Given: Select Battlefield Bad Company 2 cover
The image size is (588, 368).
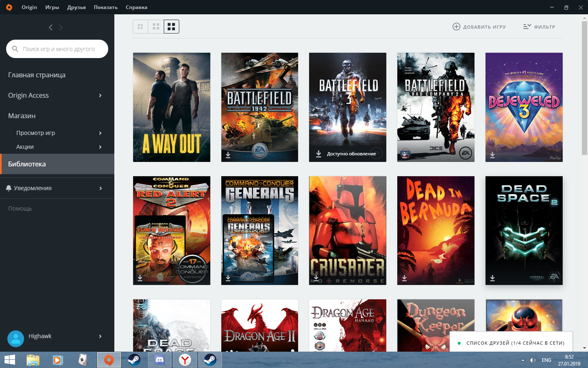Looking at the screenshot, I should coord(436,107).
